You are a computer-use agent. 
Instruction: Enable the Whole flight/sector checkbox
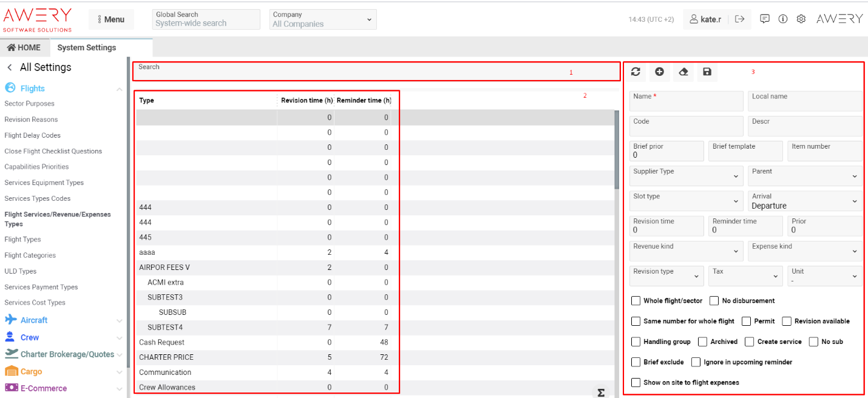[636, 301]
